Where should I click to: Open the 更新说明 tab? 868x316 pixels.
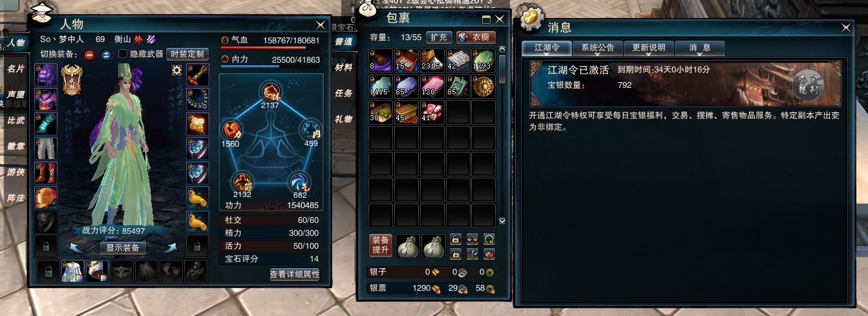coord(648,48)
